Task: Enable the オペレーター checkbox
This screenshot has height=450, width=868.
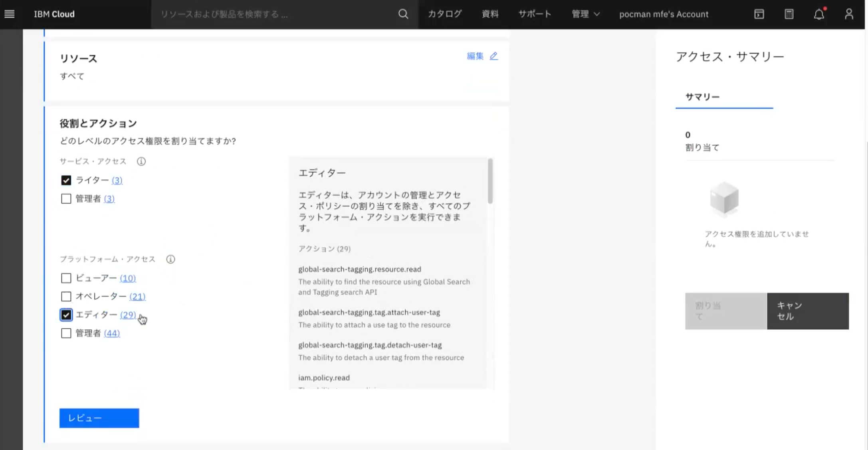Action: point(66,296)
